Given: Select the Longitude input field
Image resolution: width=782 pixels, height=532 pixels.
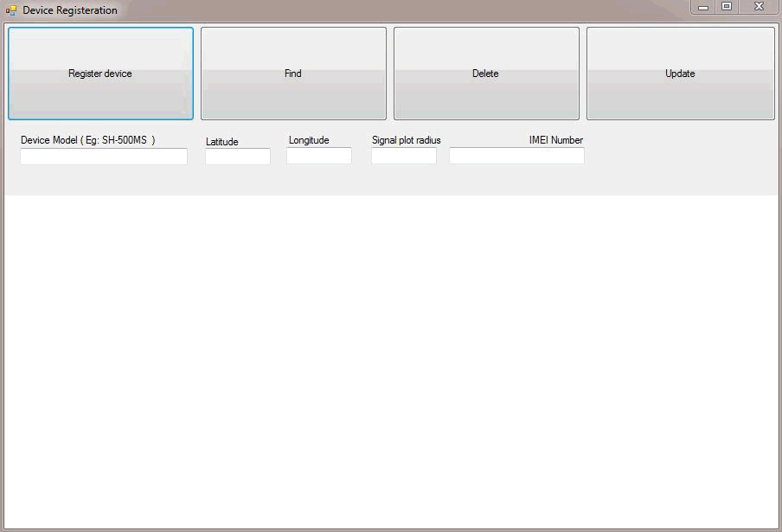Looking at the screenshot, I should (319, 156).
